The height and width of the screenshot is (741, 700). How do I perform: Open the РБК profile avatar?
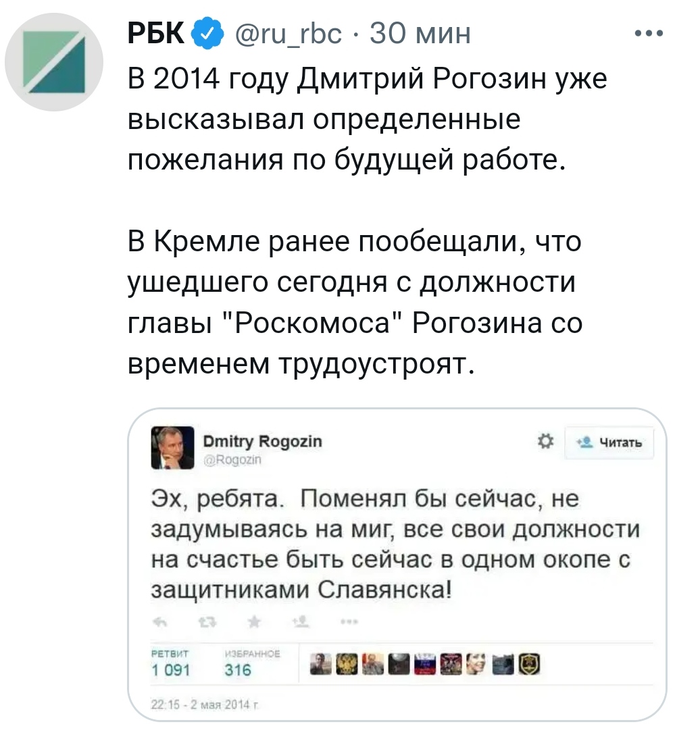click(54, 61)
